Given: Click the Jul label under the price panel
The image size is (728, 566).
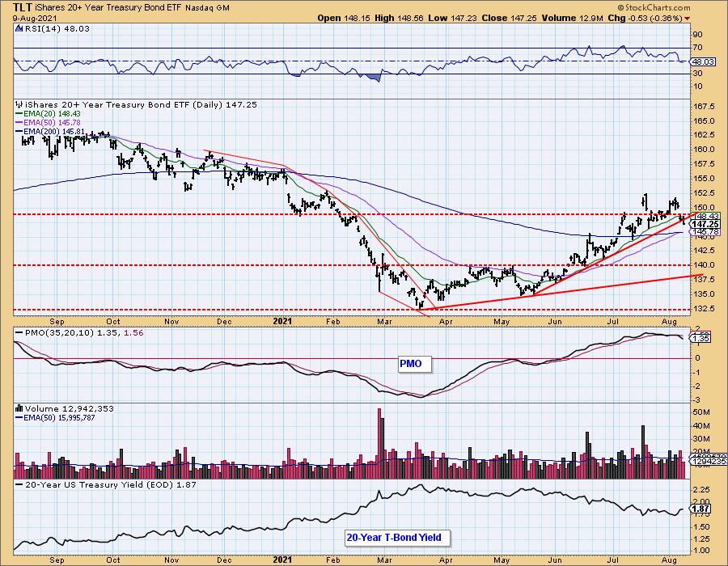Looking at the screenshot, I should [x=613, y=321].
